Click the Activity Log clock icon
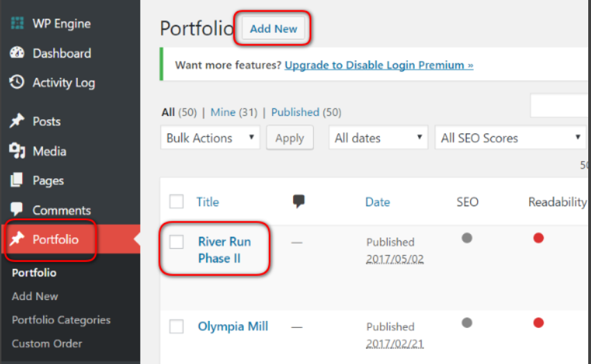The image size is (591, 364). [x=17, y=82]
